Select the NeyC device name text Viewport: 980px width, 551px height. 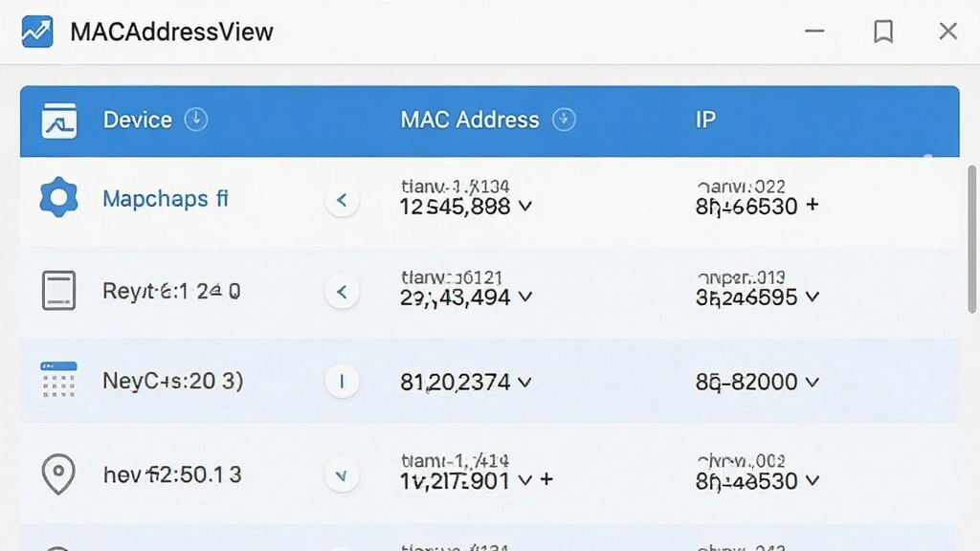(173, 381)
